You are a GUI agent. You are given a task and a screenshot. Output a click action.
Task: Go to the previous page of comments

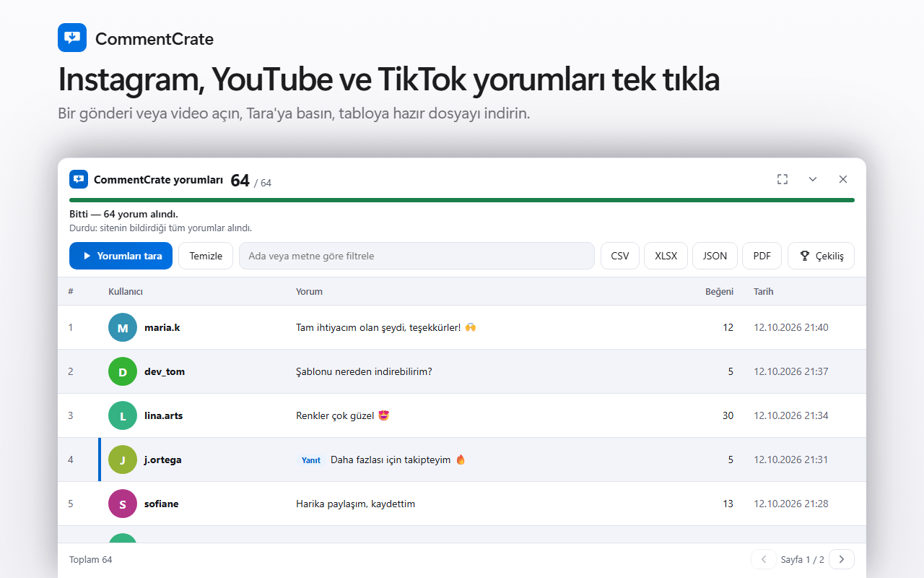764,559
